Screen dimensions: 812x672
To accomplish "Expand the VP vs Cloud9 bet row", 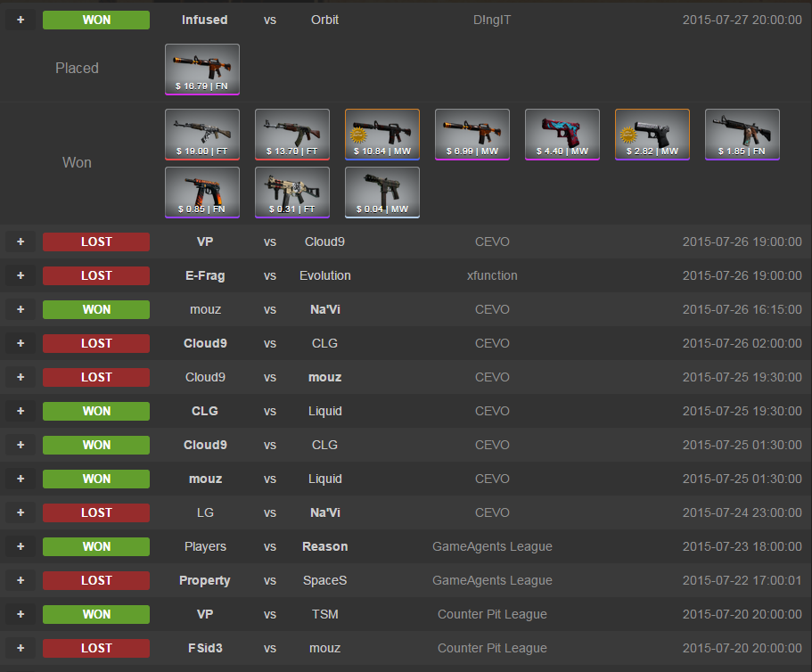I will 21,242.
